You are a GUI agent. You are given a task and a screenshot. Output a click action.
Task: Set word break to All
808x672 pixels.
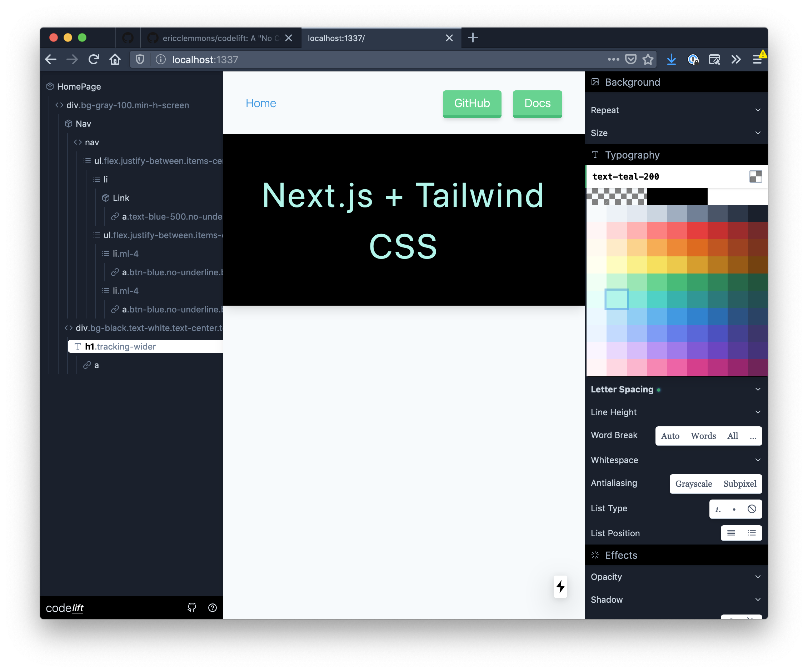click(x=732, y=436)
